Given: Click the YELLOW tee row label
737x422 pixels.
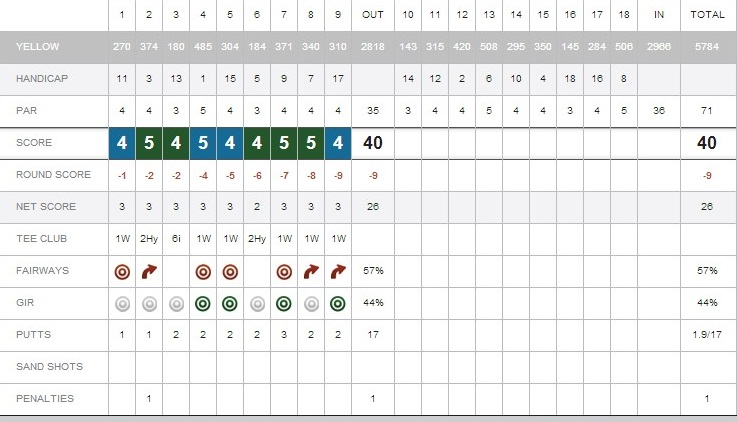Looking at the screenshot, I should pyautogui.click(x=37, y=46).
